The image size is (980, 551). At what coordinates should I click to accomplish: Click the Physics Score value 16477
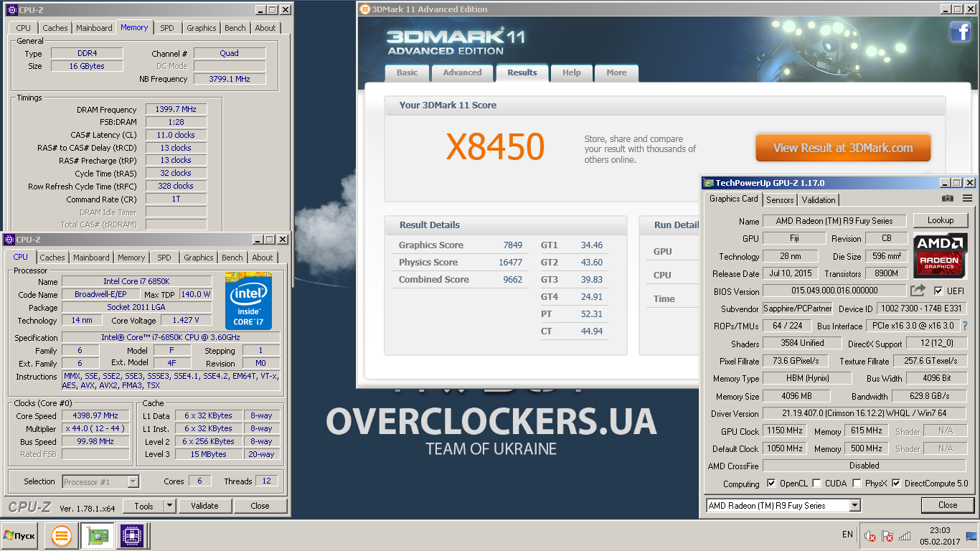[x=510, y=263]
